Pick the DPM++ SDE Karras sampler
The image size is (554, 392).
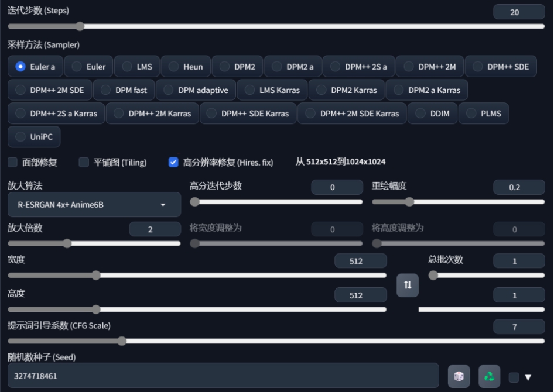pyautogui.click(x=248, y=114)
